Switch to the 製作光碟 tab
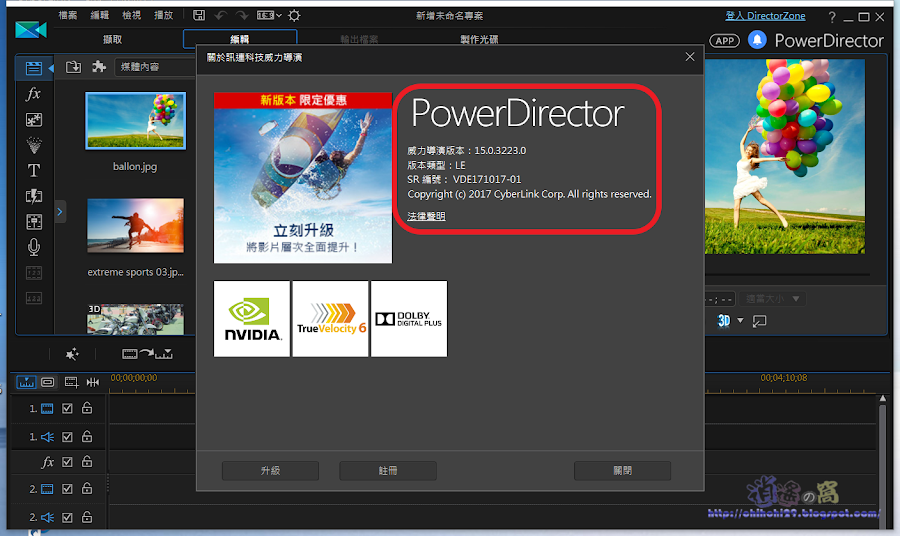Screen dimensions: 900x536 [479, 40]
